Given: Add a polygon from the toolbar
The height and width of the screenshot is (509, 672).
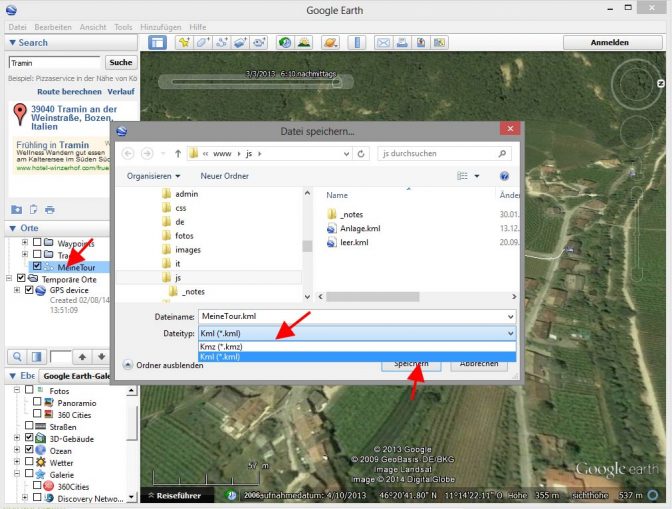Looking at the screenshot, I should click(x=203, y=42).
